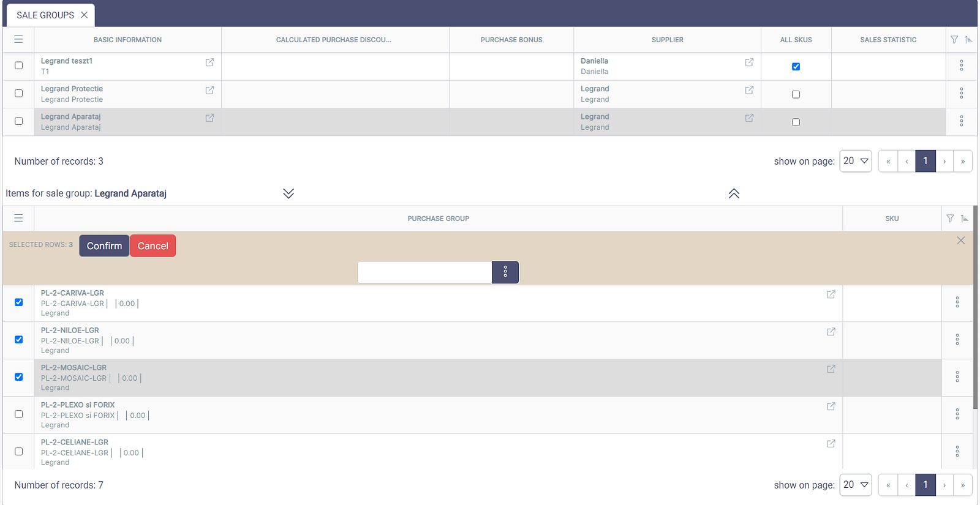Select the SALE GROUPS tab
The width and height of the screenshot is (980, 505).
point(45,15)
